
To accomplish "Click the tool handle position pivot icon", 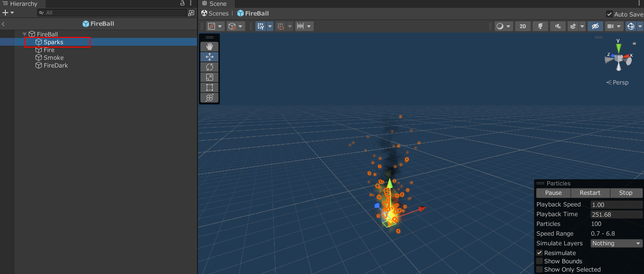I will coord(212,26).
